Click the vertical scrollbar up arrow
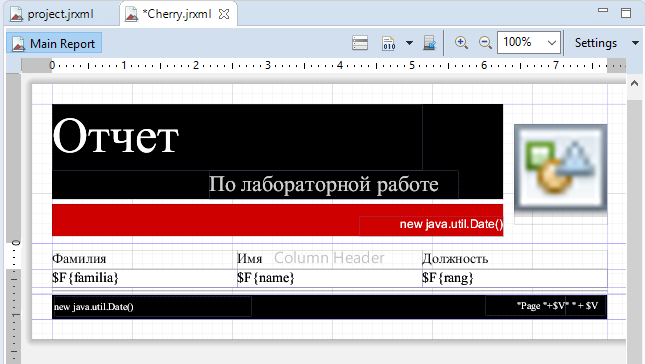This screenshot has width=645, height=364. [634, 83]
